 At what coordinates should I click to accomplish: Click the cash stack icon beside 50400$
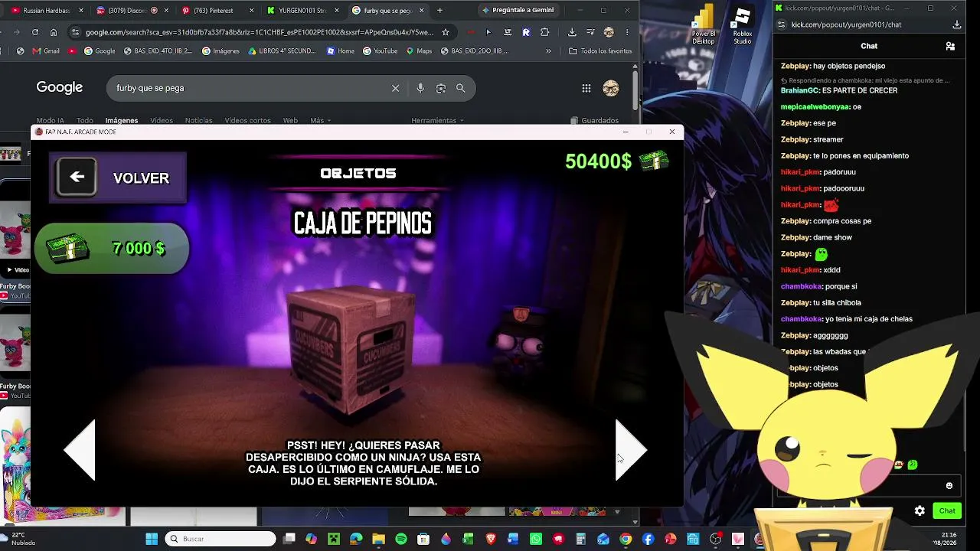(655, 161)
